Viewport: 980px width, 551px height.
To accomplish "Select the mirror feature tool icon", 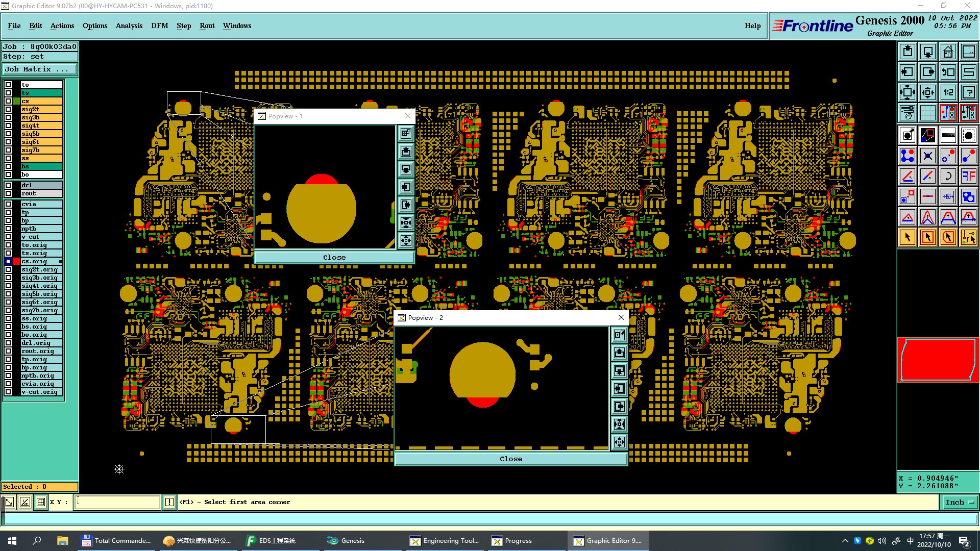I will point(968,176).
